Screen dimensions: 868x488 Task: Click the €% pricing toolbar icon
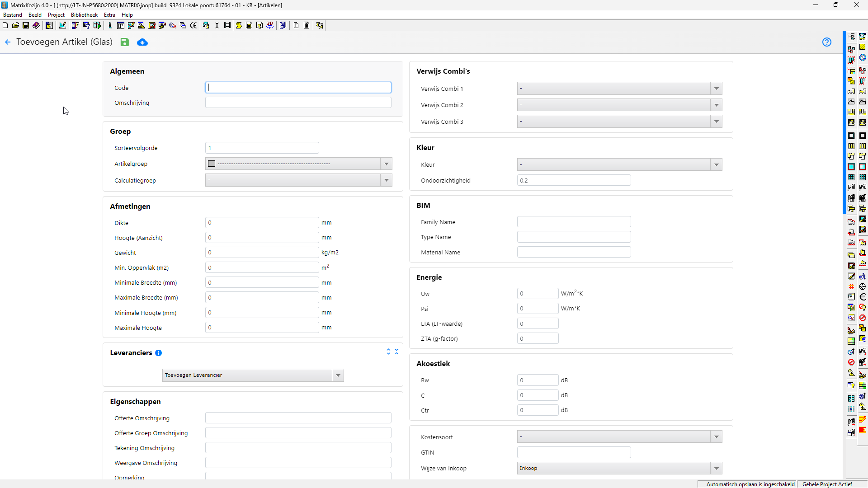click(172, 25)
